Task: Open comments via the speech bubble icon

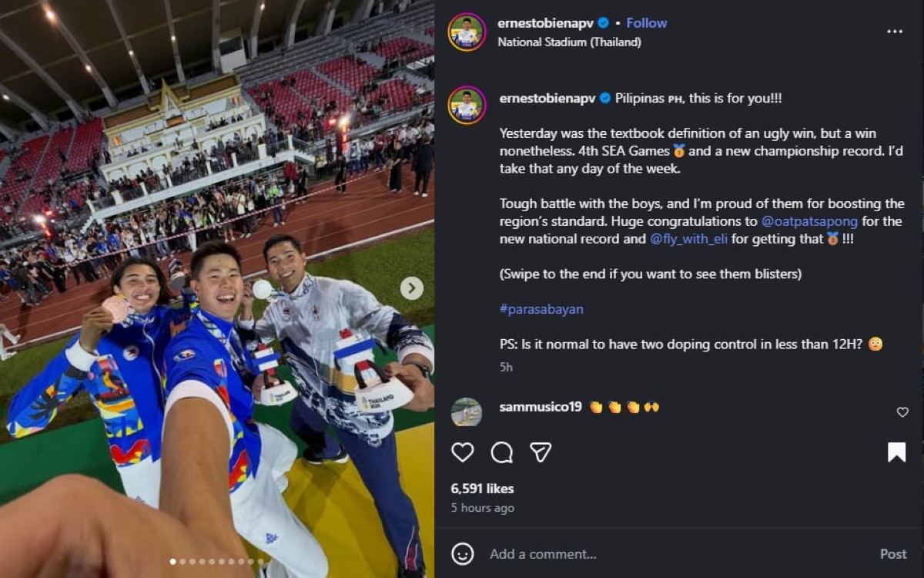Action: pyautogui.click(x=501, y=452)
